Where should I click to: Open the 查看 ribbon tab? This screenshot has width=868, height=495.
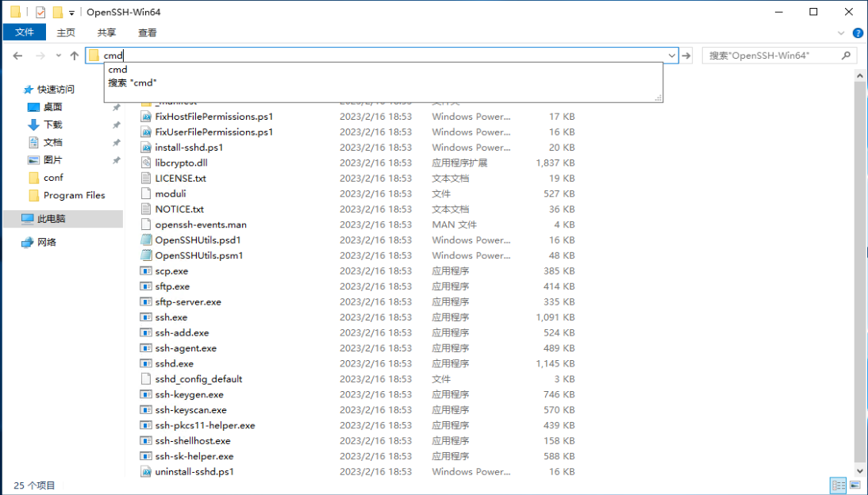[148, 33]
